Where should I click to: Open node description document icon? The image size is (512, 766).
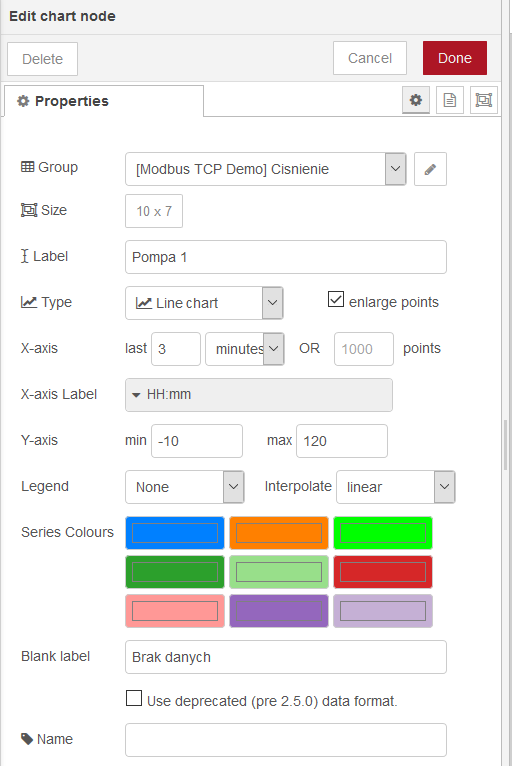click(x=449, y=100)
